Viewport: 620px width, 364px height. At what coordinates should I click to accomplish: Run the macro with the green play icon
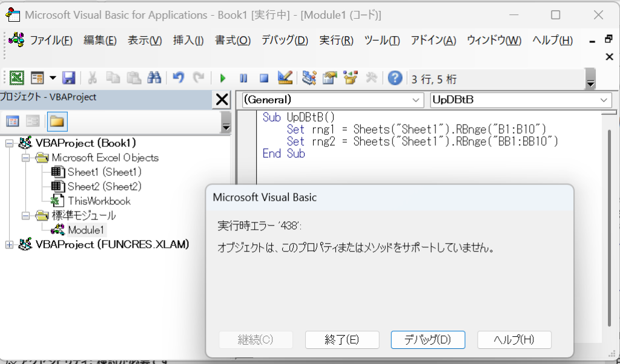point(223,78)
